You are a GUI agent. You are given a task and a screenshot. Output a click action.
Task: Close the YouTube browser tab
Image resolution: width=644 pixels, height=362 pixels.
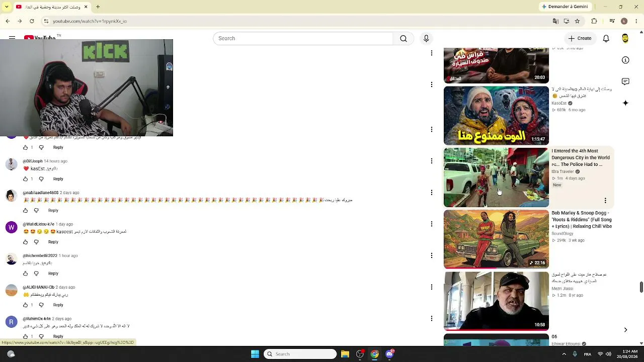(x=86, y=7)
